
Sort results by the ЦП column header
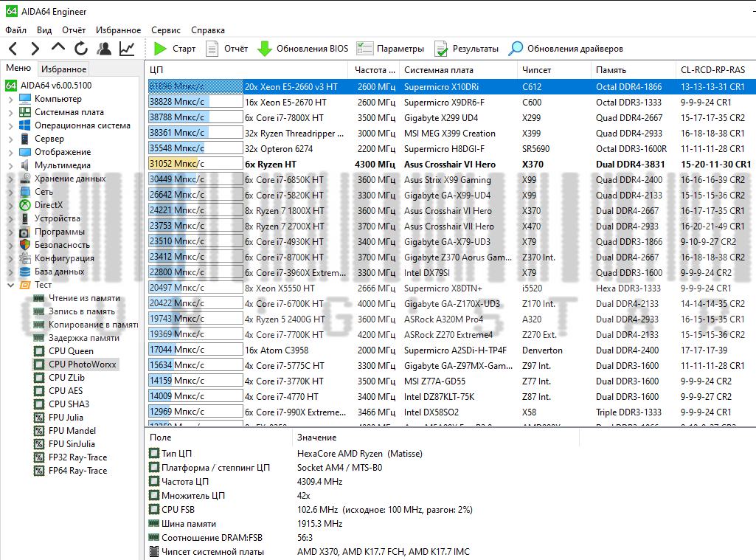point(246,70)
